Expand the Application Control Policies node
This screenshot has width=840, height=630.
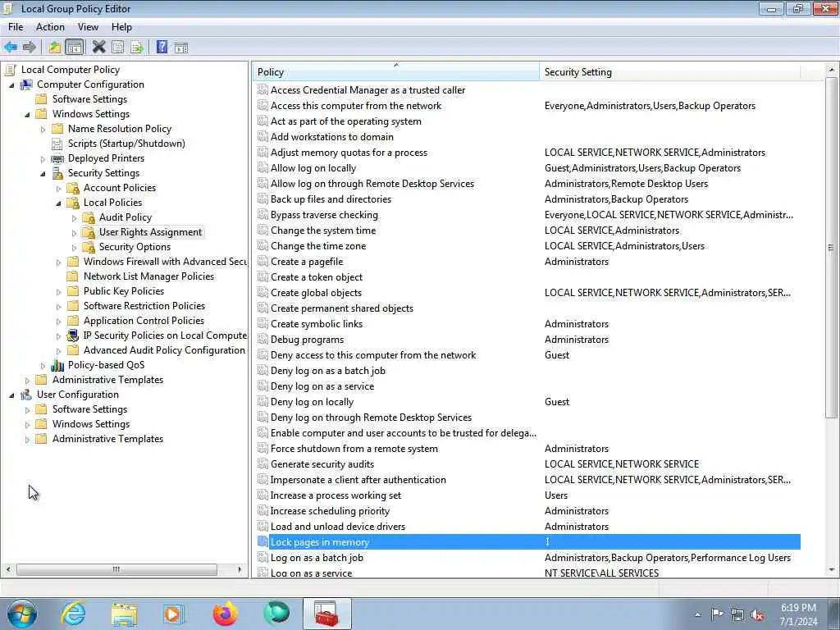tap(58, 322)
